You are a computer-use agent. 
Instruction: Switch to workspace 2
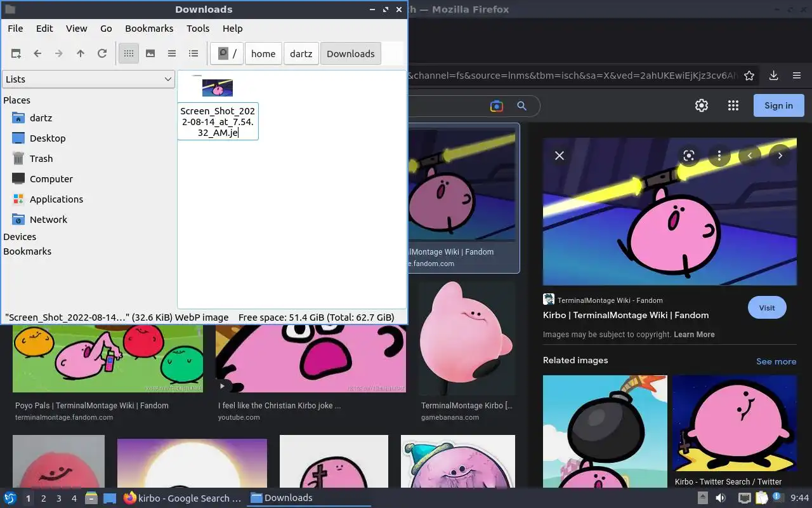point(43,498)
